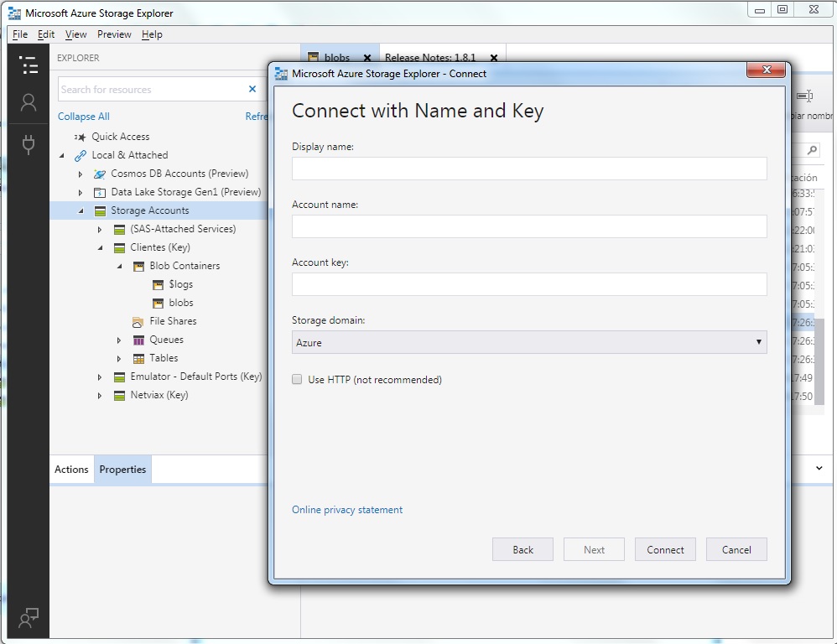The height and width of the screenshot is (644, 837).
Task: Toggle the bottom panel chevron at right
Action: [x=819, y=468]
